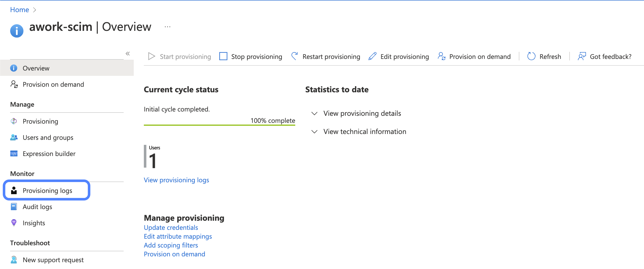Click the Update credentials link
This screenshot has height=269, width=644.
[171, 227]
